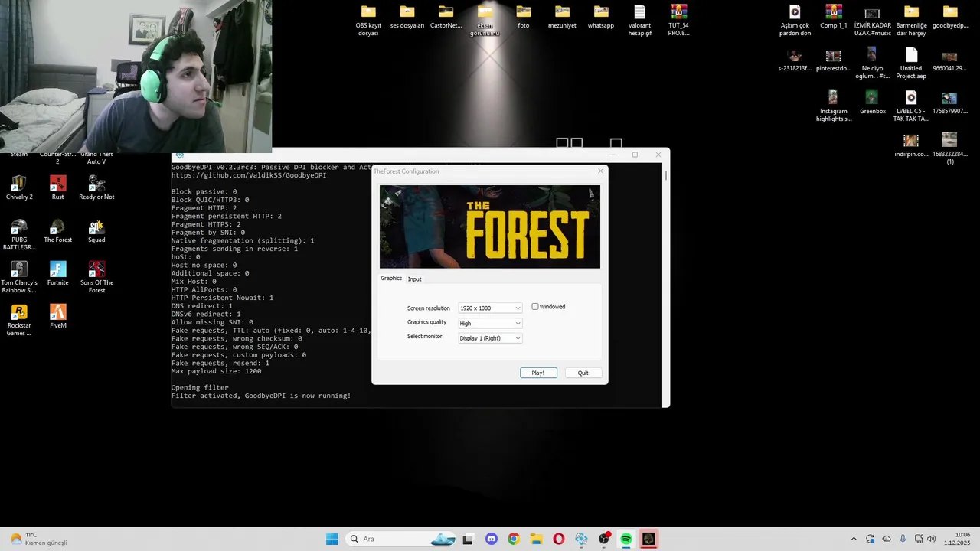The height and width of the screenshot is (551, 980).
Task: Select the pinterestdo... video file
Action: (x=834, y=60)
